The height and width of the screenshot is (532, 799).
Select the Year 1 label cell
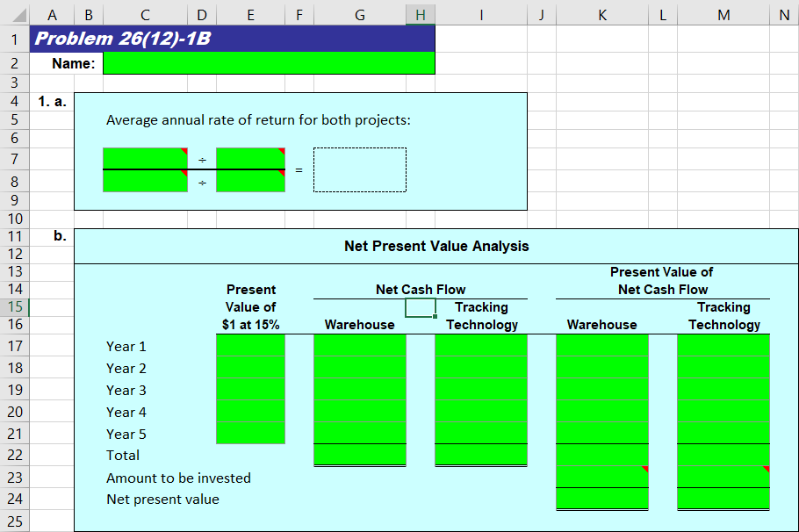(125, 346)
